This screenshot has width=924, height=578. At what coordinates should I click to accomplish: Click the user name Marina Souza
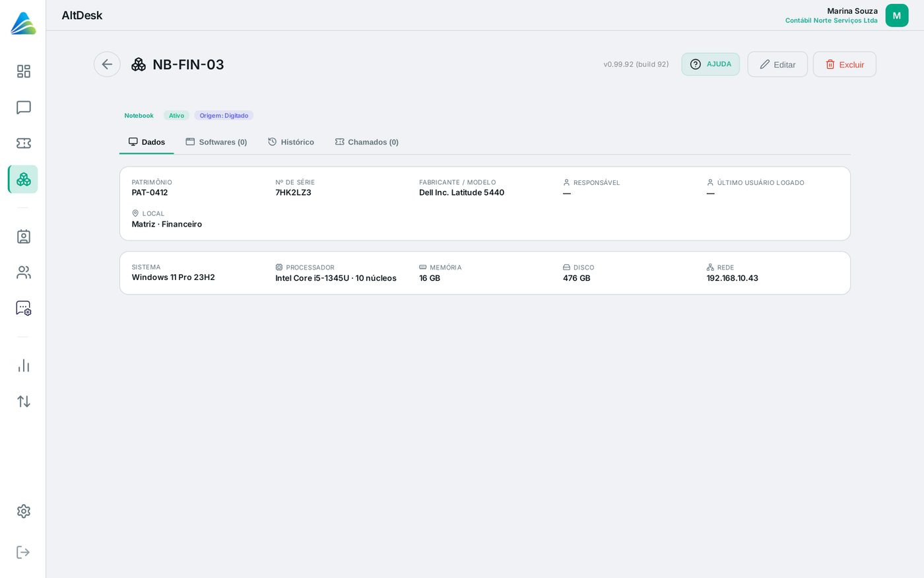pyautogui.click(x=852, y=11)
